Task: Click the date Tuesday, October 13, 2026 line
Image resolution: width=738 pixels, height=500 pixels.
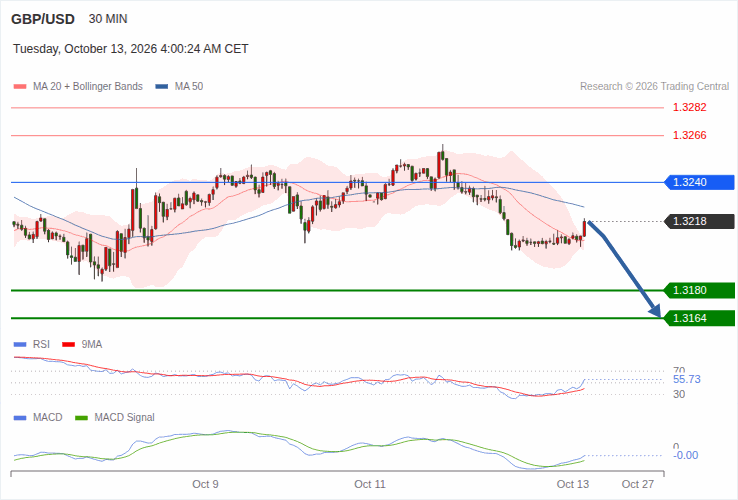Action: pos(130,49)
